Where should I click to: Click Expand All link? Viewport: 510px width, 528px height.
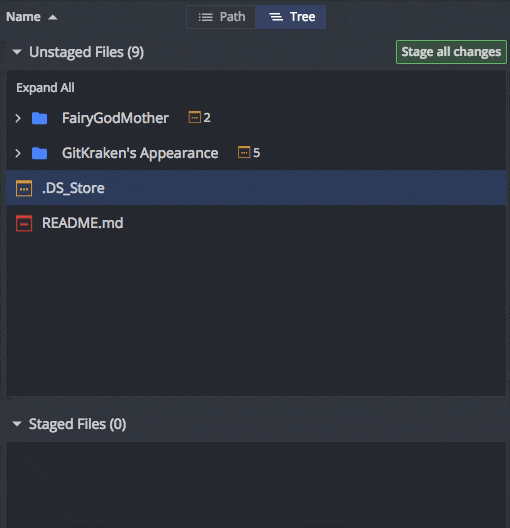click(45, 88)
